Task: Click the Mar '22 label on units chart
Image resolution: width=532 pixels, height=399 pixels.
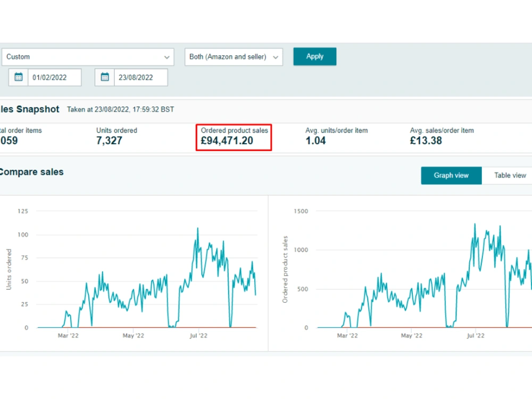Action: (68, 336)
